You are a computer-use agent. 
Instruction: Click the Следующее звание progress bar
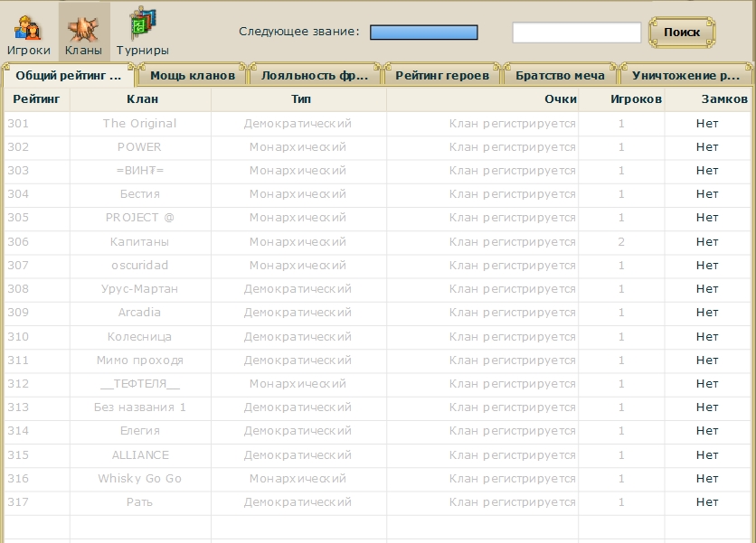tap(423, 33)
